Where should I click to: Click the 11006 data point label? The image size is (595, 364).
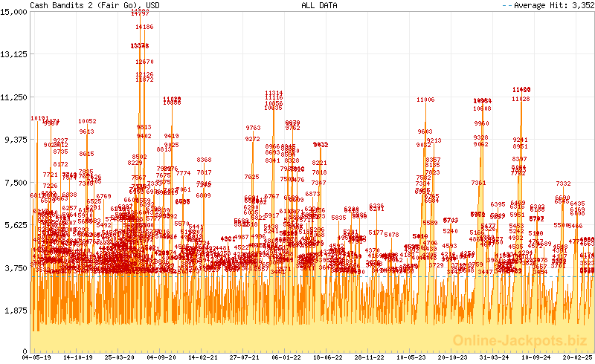(425, 100)
